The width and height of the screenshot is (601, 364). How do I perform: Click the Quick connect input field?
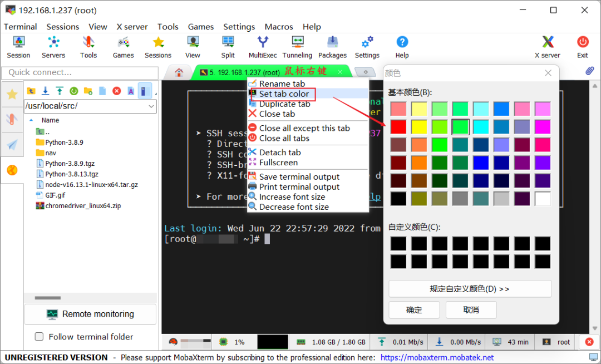[80, 72]
